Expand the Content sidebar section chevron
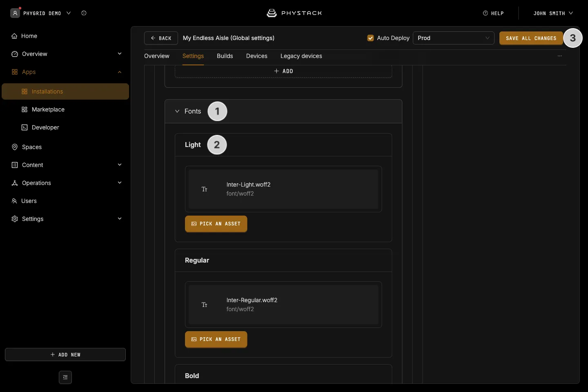The height and width of the screenshot is (392, 588). coord(120,165)
